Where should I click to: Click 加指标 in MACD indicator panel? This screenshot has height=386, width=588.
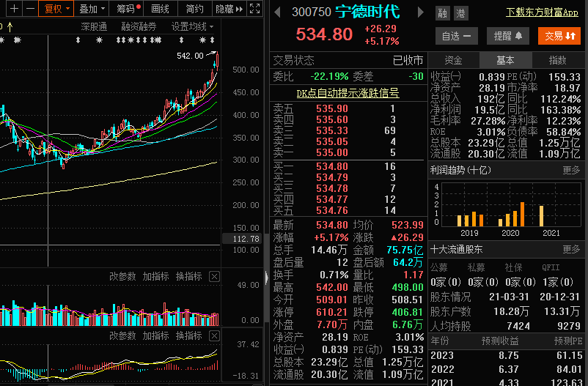pyautogui.click(x=155, y=335)
